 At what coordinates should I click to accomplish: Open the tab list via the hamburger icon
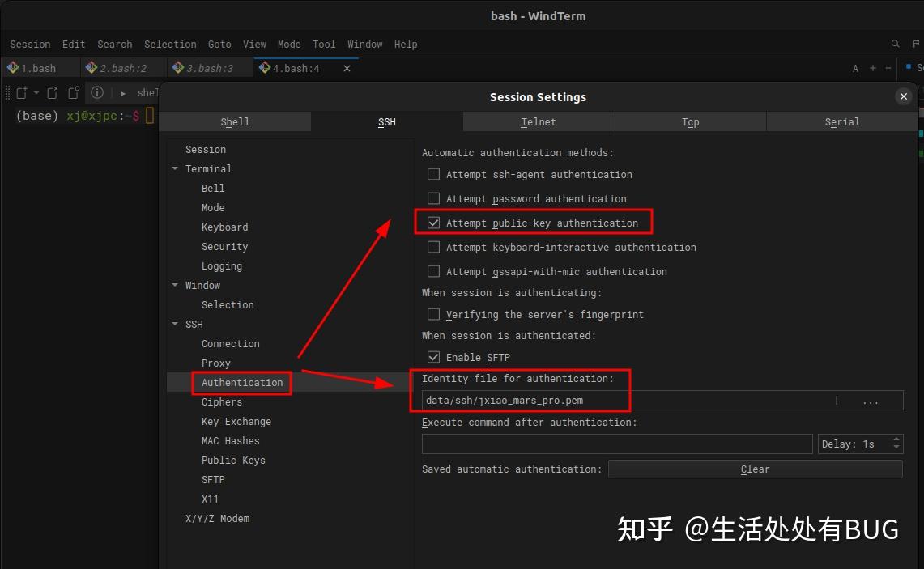pos(887,68)
